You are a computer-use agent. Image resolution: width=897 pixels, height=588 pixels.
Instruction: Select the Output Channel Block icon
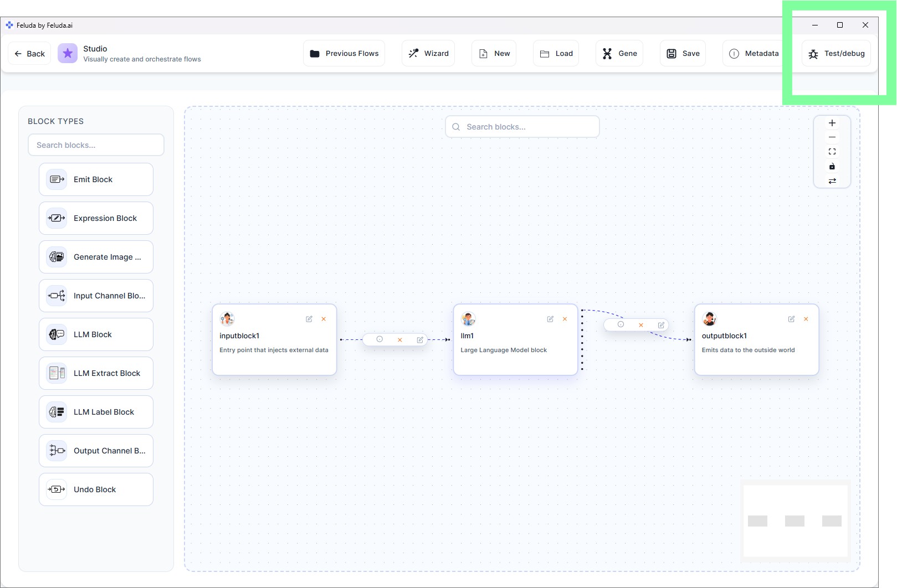click(x=56, y=450)
